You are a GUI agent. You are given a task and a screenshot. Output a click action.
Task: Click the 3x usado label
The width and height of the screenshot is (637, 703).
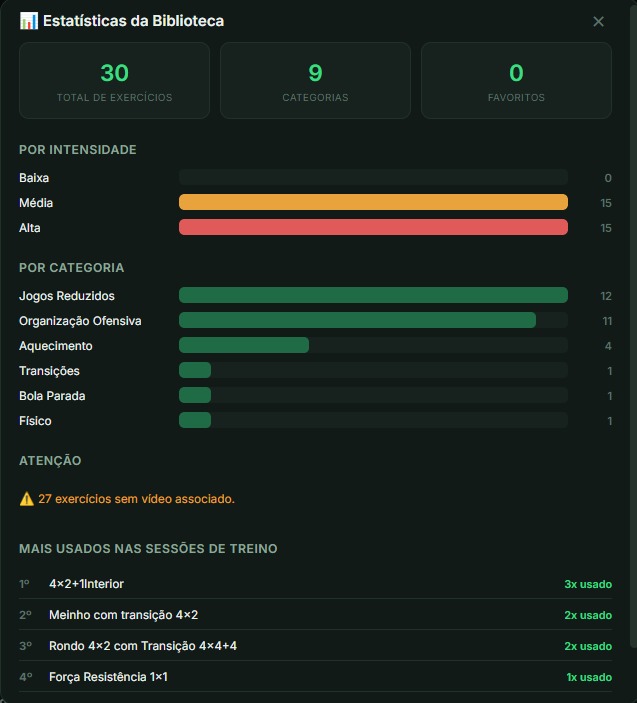[588, 584]
